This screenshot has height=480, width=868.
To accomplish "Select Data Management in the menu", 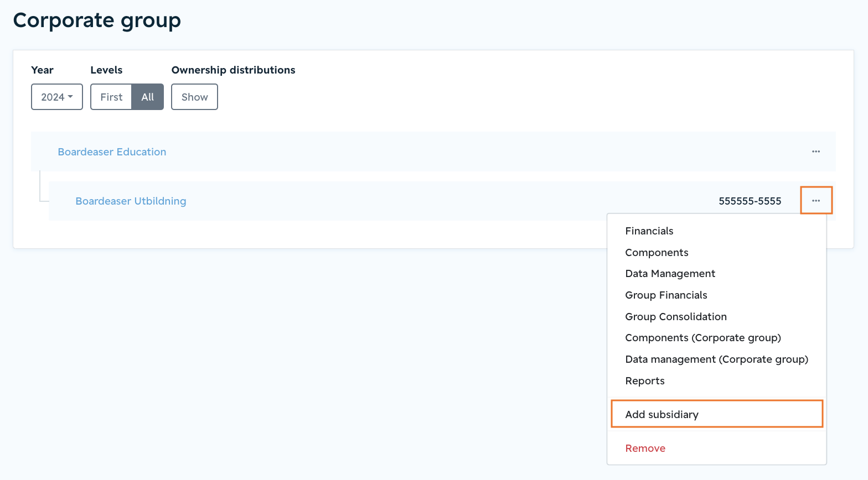I will coord(717,274).
